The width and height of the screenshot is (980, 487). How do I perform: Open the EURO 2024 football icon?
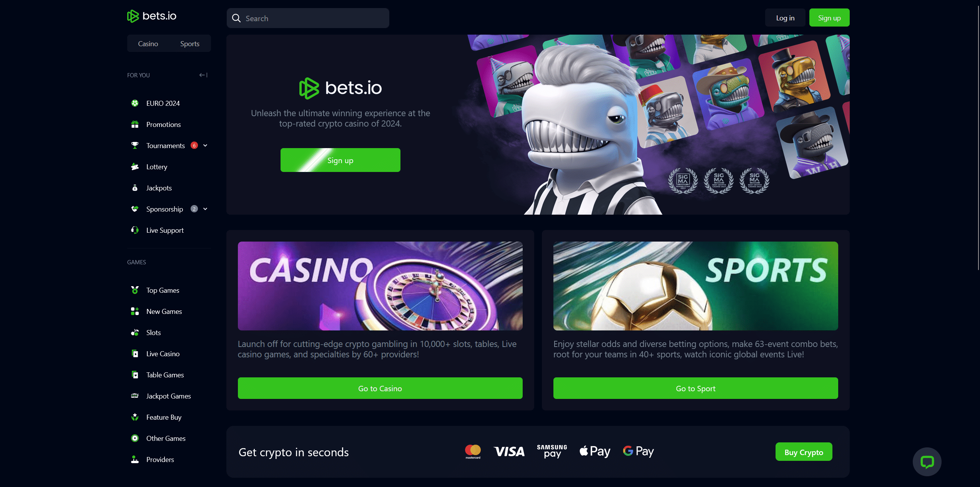click(135, 103)
